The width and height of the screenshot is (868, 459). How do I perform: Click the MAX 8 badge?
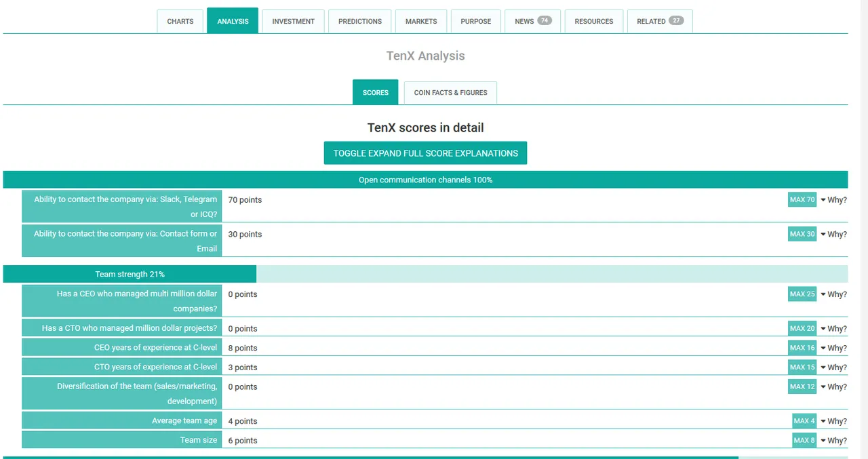click(804, 440)
